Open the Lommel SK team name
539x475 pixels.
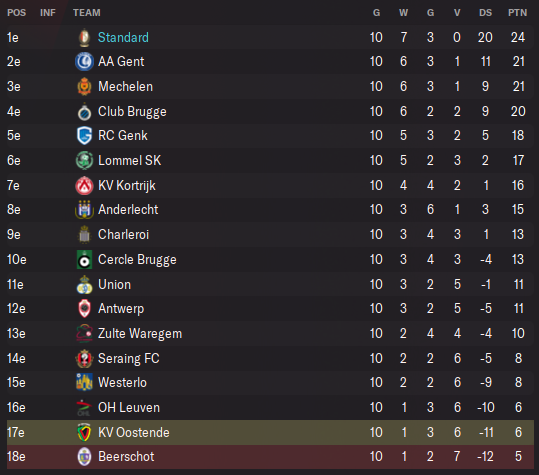(130, 161)
